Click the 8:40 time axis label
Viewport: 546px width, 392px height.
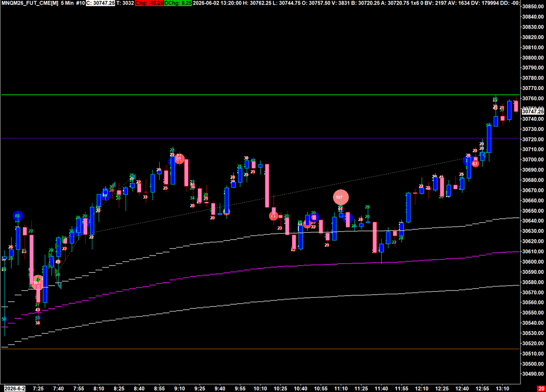tap(139, 388)
